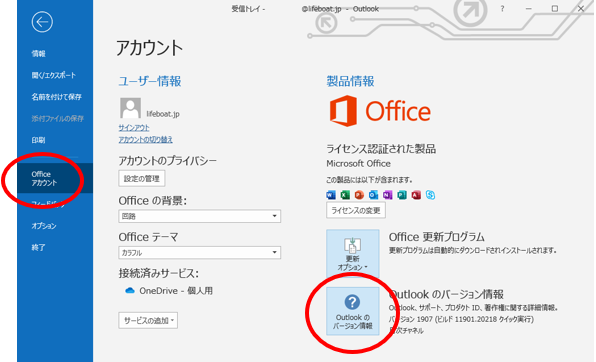Viewport: 596px width, 362px height.
Task: Open the 更新オプション dropdown button
Action: [x=353, y=254]
